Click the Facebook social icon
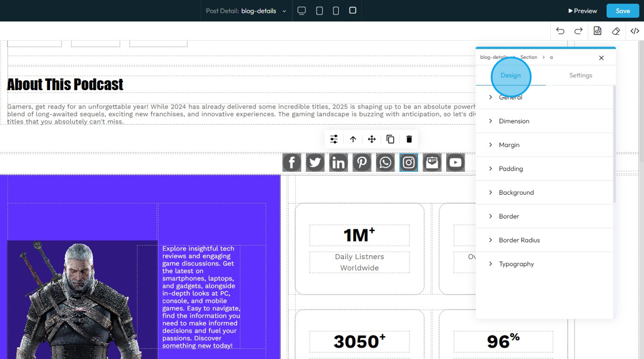 coord(292,163)
